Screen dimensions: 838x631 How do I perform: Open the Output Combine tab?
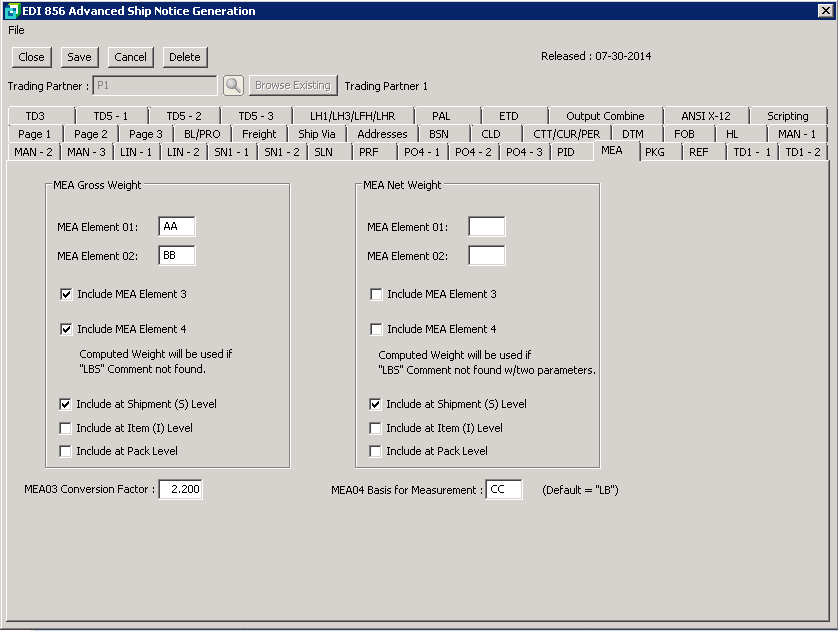point(605,116)
